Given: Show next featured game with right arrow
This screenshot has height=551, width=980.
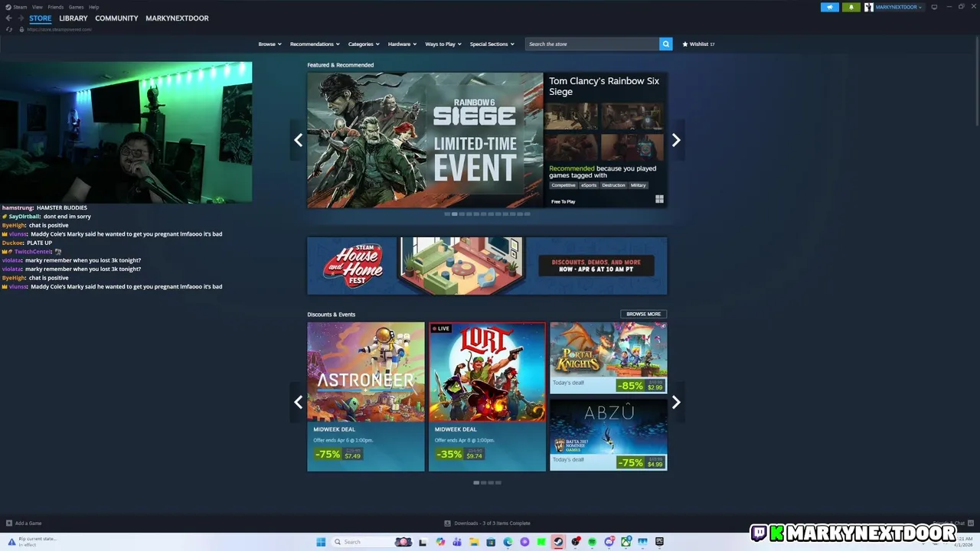Looking at the screenshot, I should (x=676, y=140).
